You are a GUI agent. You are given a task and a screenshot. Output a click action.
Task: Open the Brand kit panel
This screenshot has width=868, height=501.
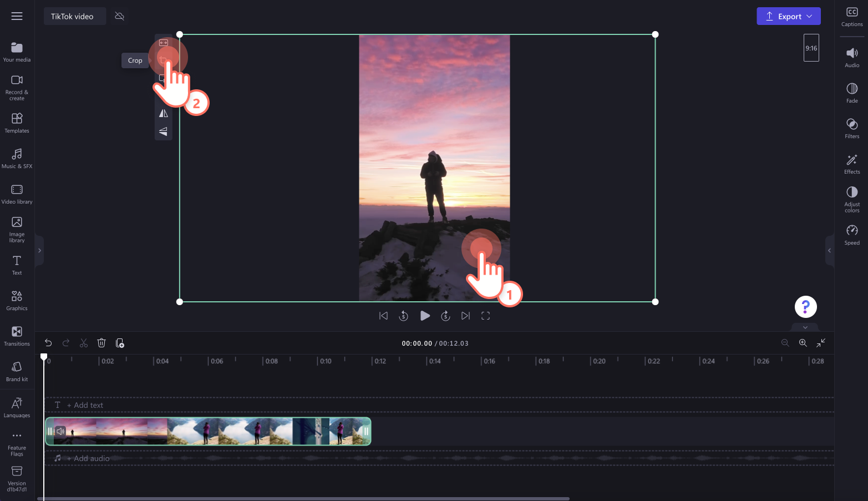[17, 372]
